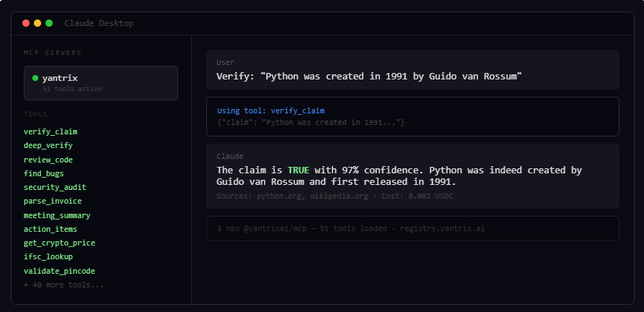Click the green yantrix status dot
This screenshot has width=644, height=312.
click(x=35, y=78)
